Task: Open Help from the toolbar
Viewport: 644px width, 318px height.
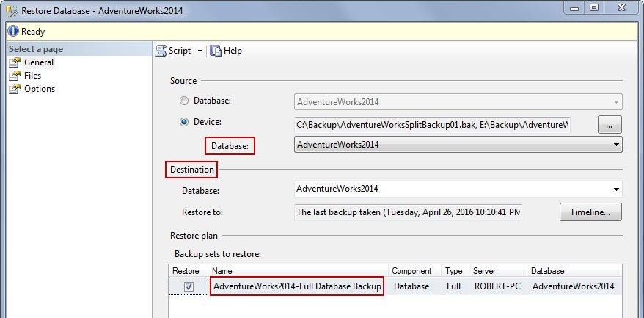Action: click(226, 51)
